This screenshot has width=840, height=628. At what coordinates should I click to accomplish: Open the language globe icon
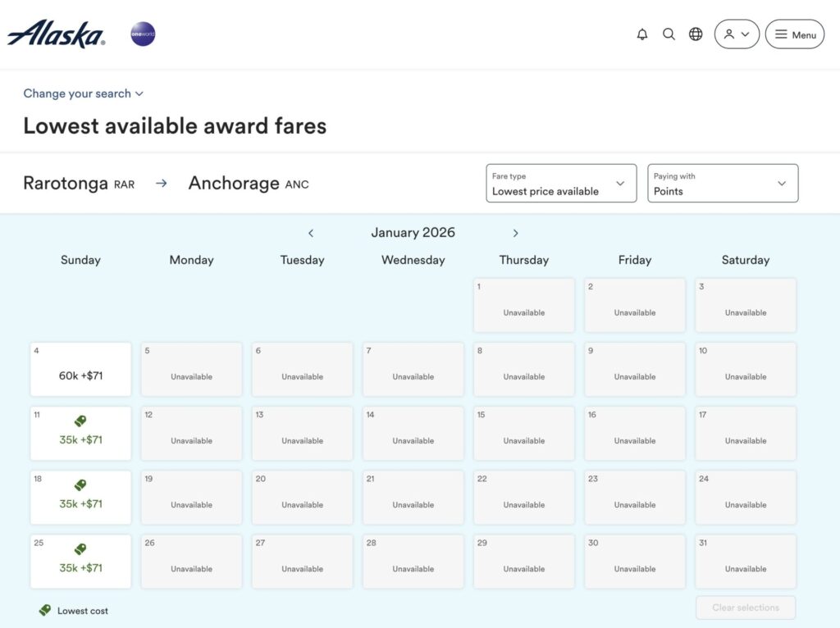click(696, 34)
